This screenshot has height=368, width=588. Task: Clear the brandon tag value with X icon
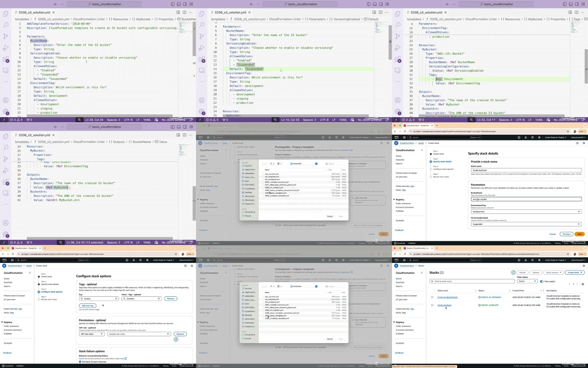(x=159, y=299)
